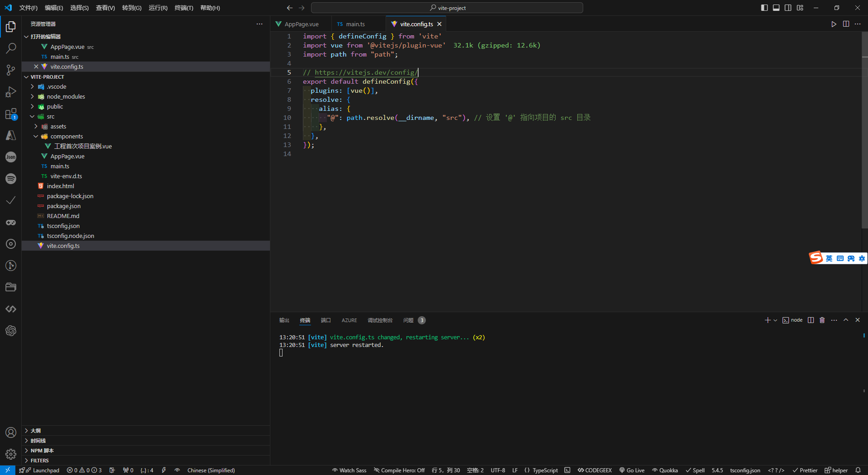This screenshot has height=475, width=868.
Task: Open editor more actions menu
Action: (858, 24)
